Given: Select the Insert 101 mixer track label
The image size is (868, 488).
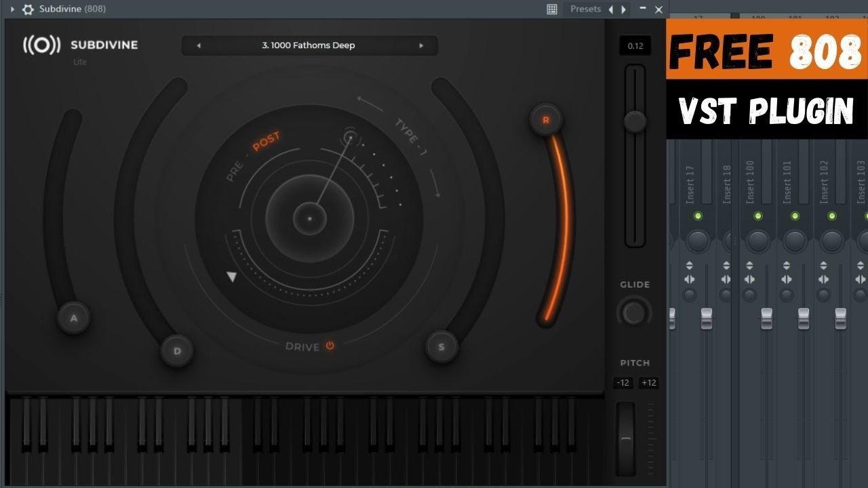Looking at the screenshot, I should [787, 182].
